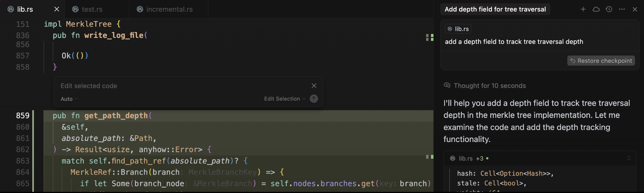This screenshot has width=644, height=193.
Task: Open the incremental.rs tab
Action: tap(169, 9)
